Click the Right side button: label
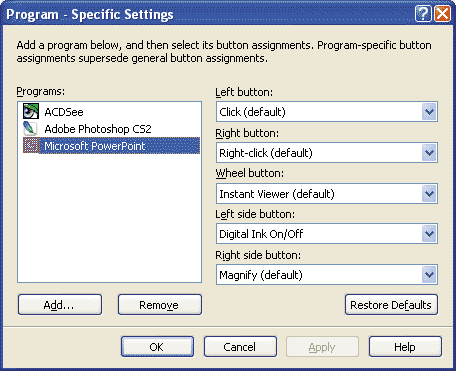456x371 pixels. pyautogui.click(x=258, y=255)
